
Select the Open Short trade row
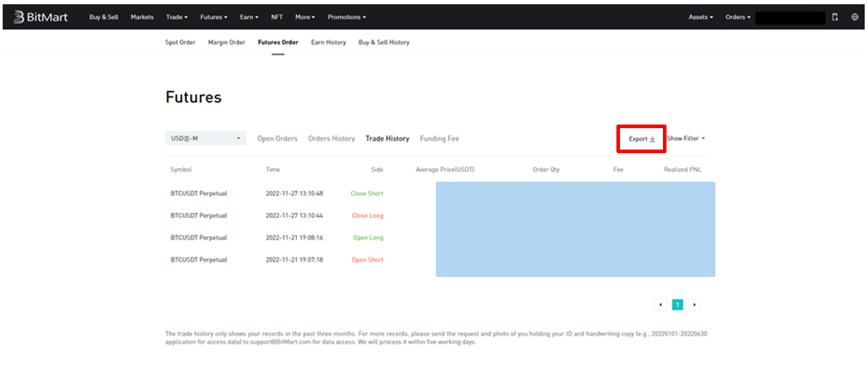pos(436,260)
